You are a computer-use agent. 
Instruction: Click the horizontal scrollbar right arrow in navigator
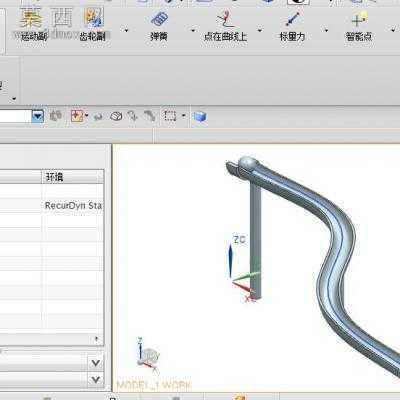tap(97, 339)
